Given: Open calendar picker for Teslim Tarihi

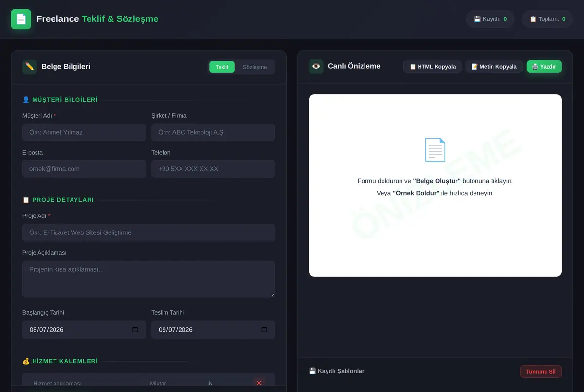Looking at the screenshot, I should click(264, 330).
